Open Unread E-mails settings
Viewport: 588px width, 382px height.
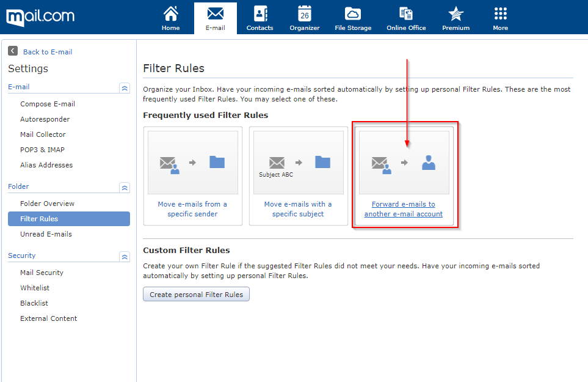[x=46, y=234]
